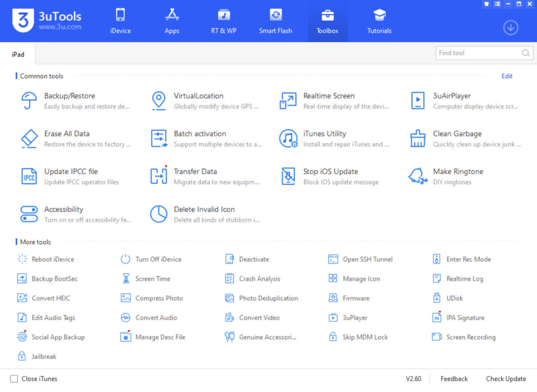This screenshot has height=392, width=537.
Task: Click Check Update button
Action: click(506, 379)
